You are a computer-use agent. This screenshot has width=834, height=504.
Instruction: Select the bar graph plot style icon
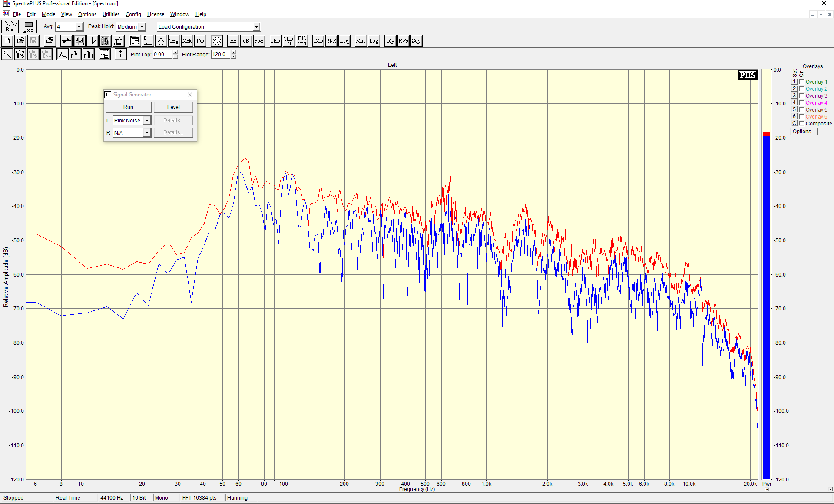pyautogui.click(x=89, y=54)
